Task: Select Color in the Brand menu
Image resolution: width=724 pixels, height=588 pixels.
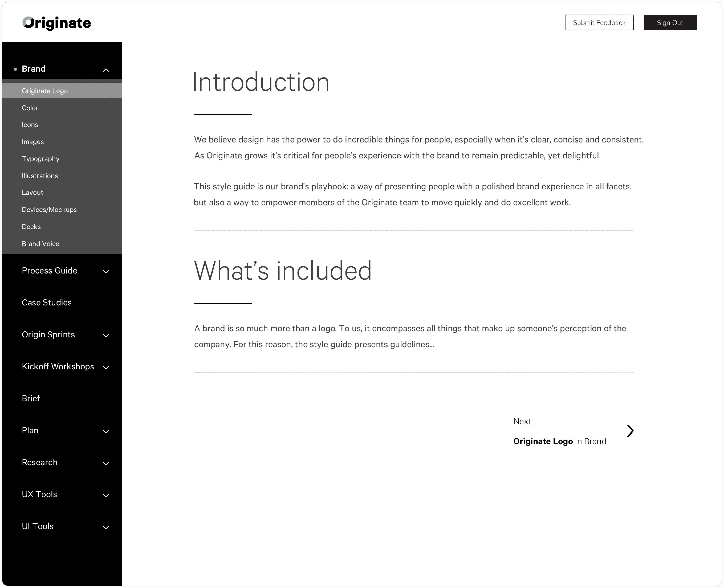Action: 30,108
